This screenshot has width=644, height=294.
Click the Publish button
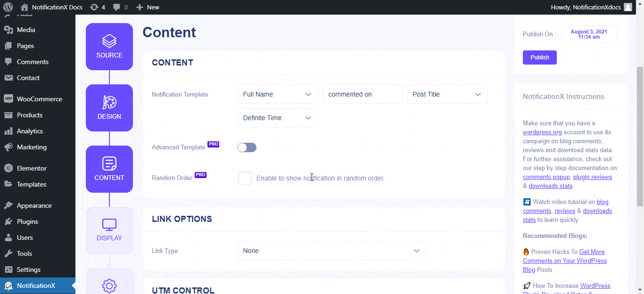(x=540, y=57)
